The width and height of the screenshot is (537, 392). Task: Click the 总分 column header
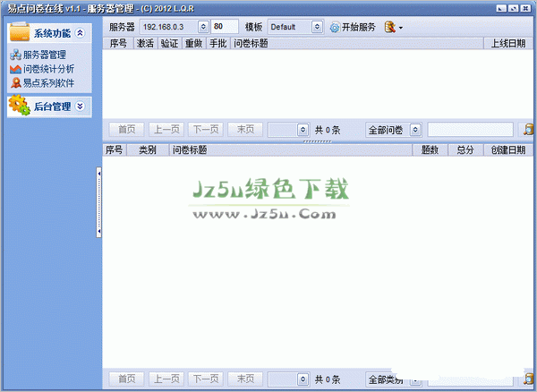(x=465, y=150)
